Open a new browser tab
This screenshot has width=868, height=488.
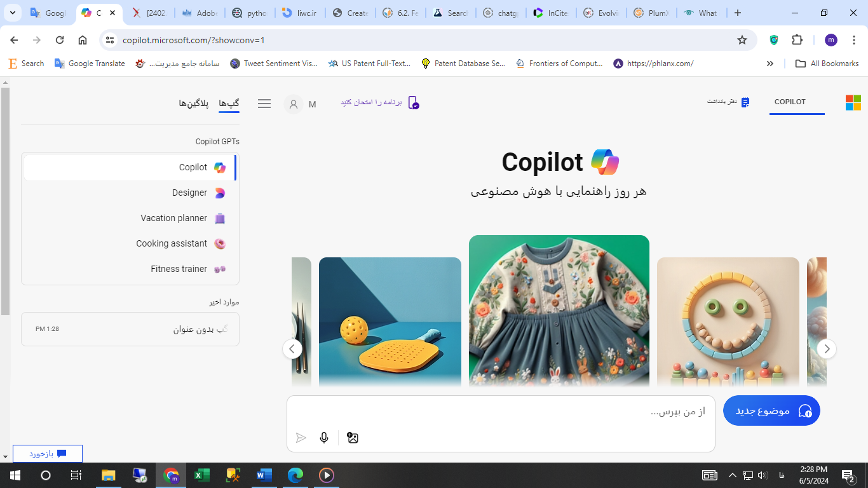(x=737, y=13)
